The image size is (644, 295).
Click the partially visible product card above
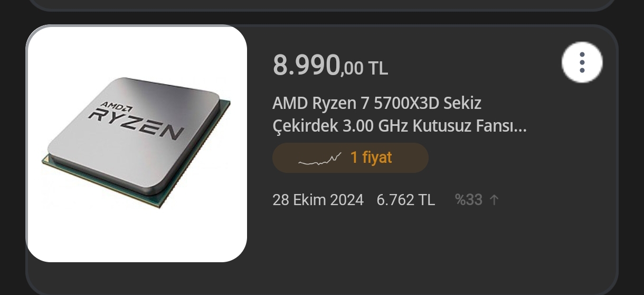tap(321, 5)
